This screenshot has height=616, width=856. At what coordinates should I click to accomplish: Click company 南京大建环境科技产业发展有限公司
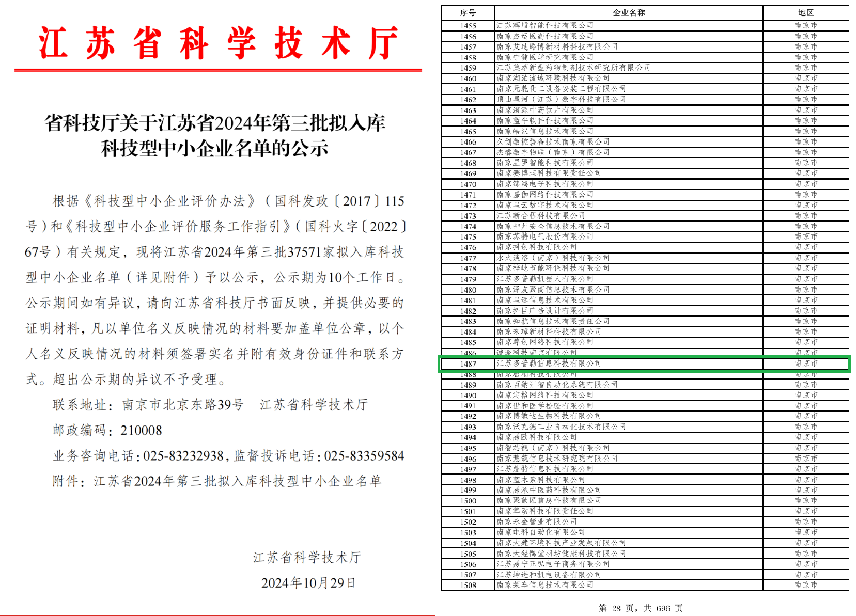(x=562, y=543)
